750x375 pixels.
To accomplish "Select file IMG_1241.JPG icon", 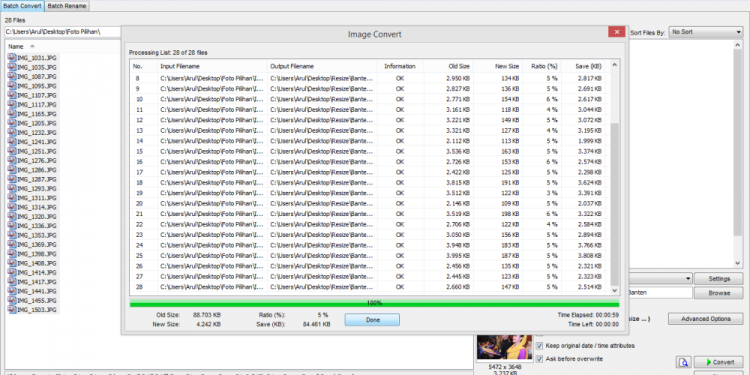I will 12,141.
